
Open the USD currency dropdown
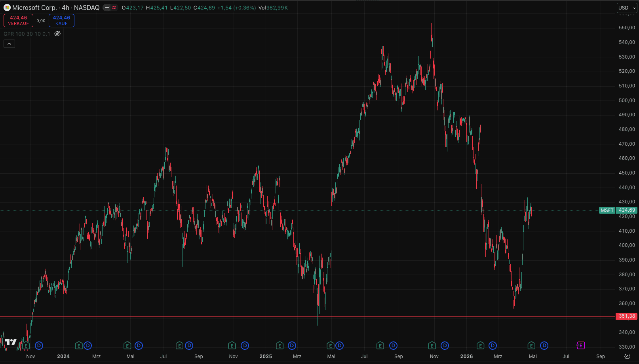(x=627, y=8)
